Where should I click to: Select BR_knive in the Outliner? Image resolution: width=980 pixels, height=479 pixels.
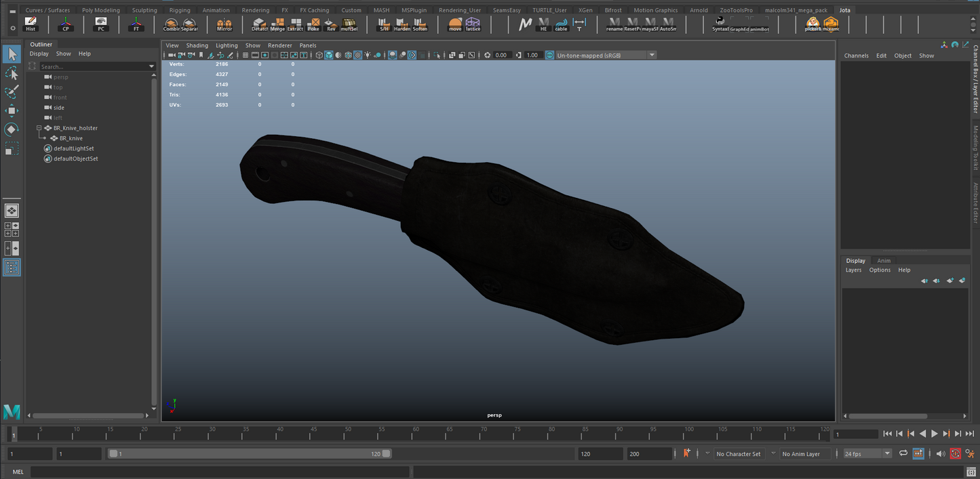(x=71, y=138)
